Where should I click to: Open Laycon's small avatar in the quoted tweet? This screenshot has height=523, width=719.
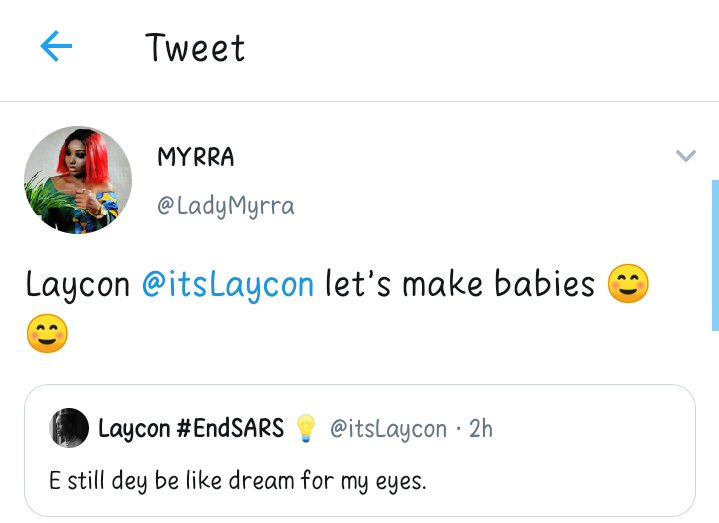coord(69,428)
